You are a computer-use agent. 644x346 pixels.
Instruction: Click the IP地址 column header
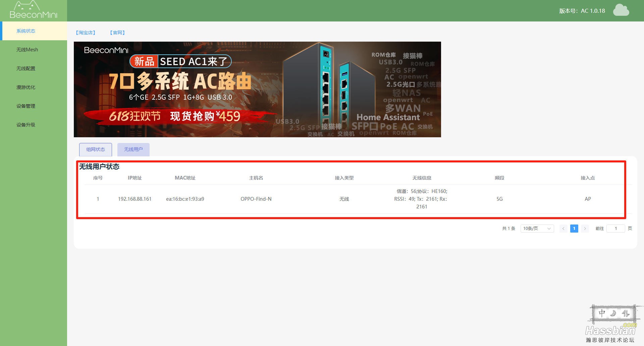[135, 178]
